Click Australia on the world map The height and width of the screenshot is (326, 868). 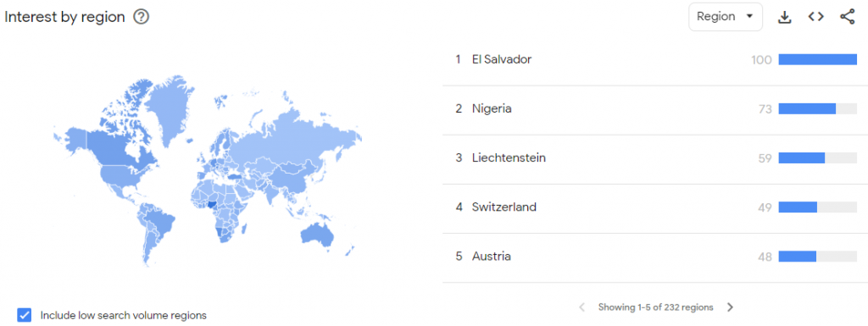click(317, 235)
